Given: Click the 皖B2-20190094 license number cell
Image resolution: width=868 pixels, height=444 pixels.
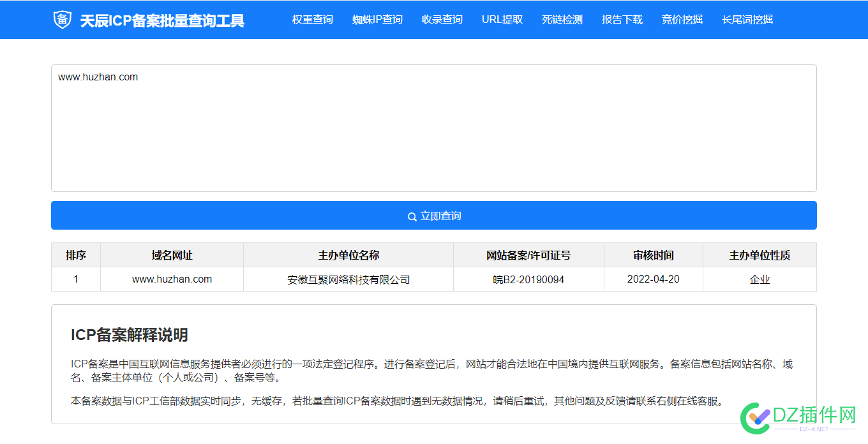Looking at the screenshot, I should (x=528, y=279).
